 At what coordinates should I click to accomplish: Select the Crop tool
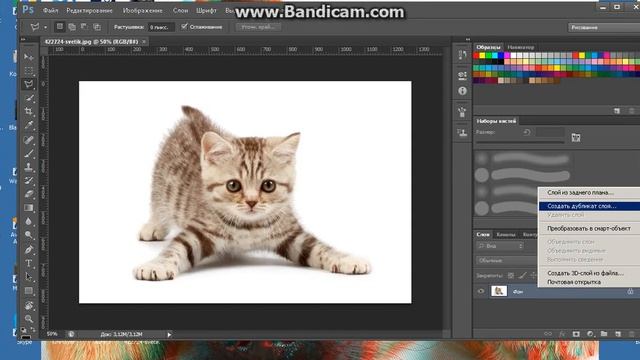(28, 111)
